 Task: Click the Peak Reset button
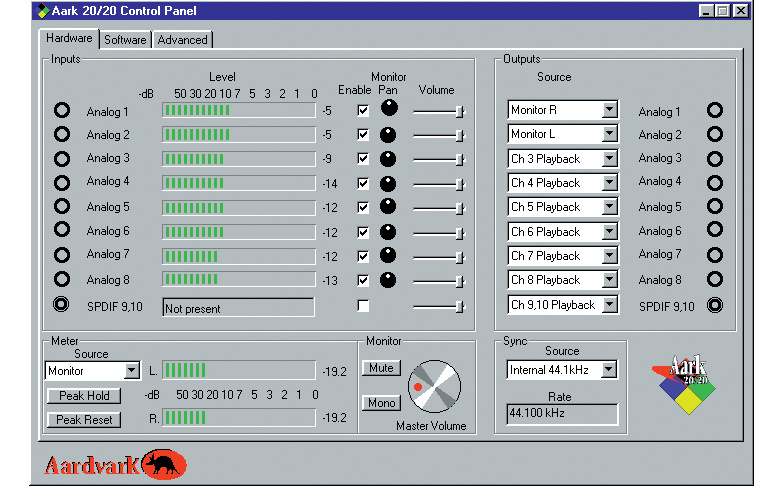click(x=83, y=420)
